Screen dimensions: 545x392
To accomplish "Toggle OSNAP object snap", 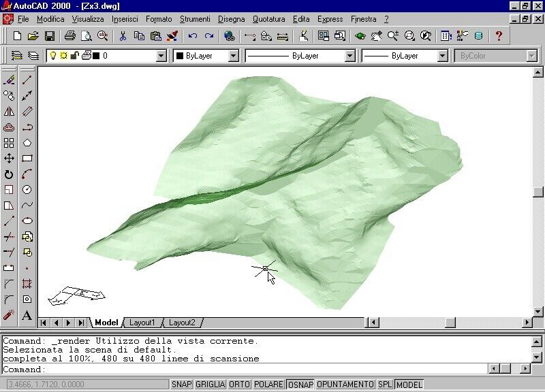I will 300,385.
